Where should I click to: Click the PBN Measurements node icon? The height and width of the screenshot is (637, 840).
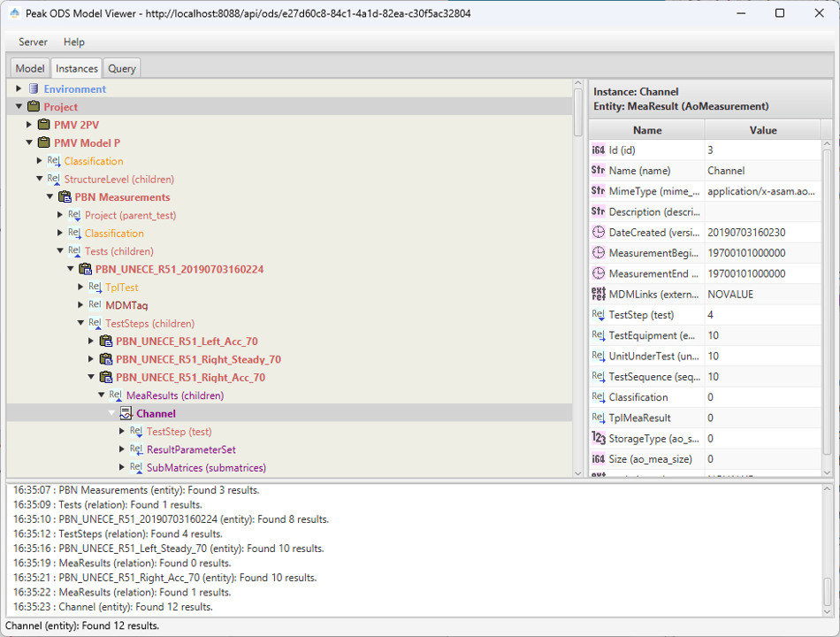[65, 197]
